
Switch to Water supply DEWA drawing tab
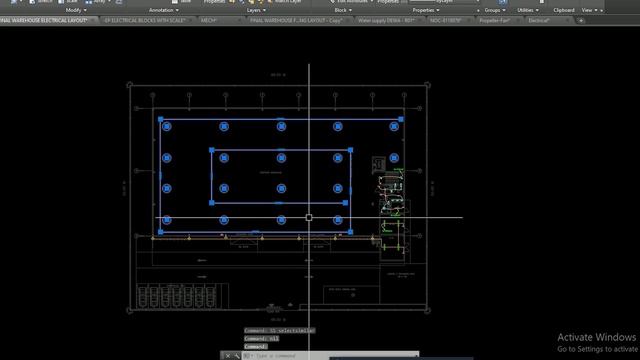(386, 20)
